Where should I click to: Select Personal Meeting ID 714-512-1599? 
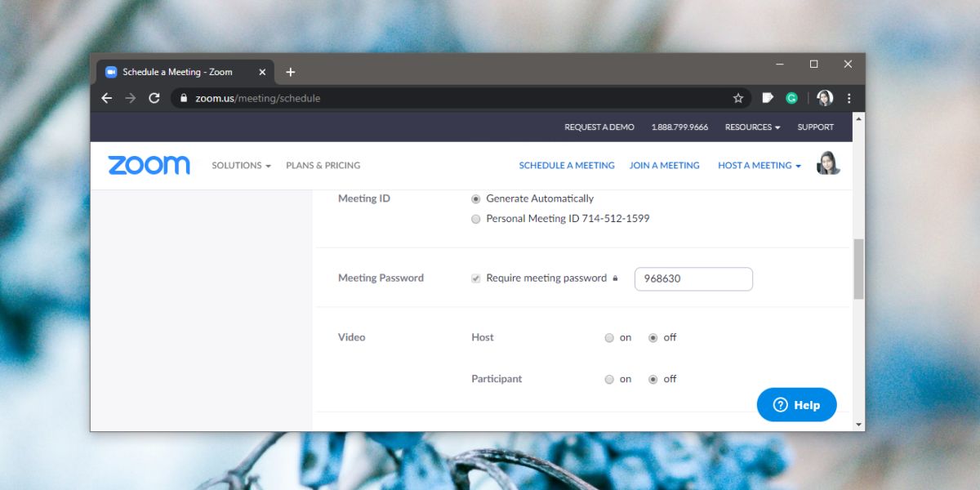(x=476, y=219)
